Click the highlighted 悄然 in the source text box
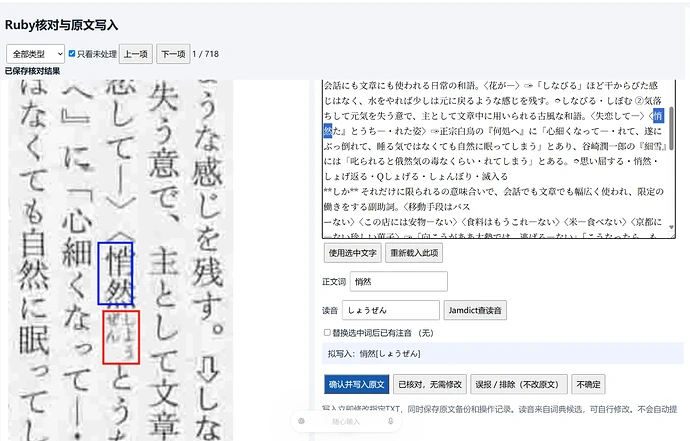Screen dimensions: 690x441 pos(658,116)
